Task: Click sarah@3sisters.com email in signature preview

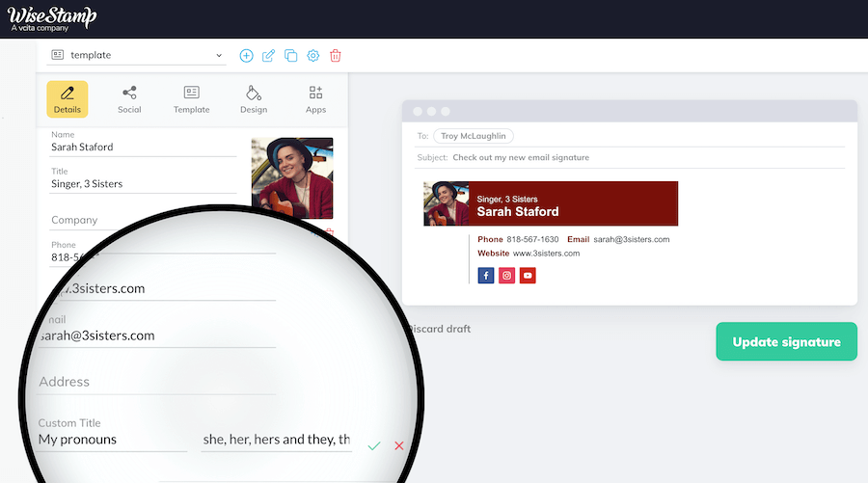Action: tap(632, 239)
